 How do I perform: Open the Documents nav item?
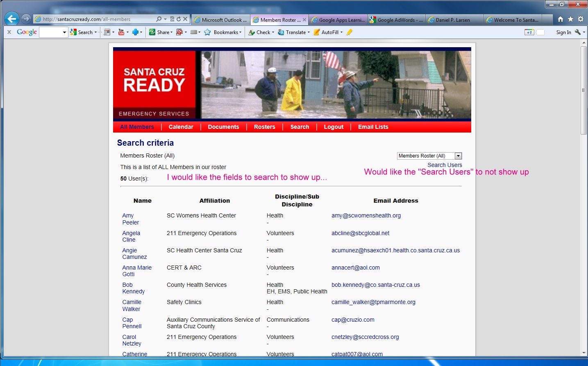tap(223, 127)
